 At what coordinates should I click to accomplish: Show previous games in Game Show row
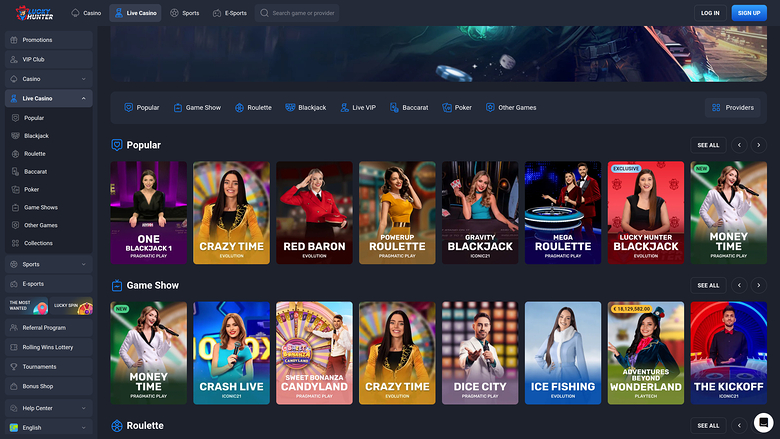coord(739,285)
